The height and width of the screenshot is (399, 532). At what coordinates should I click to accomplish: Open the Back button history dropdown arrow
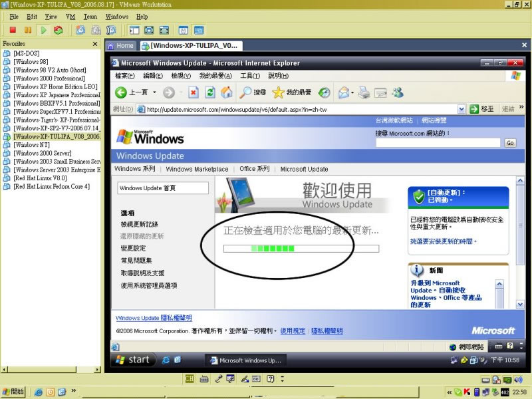tap(154, 92)
